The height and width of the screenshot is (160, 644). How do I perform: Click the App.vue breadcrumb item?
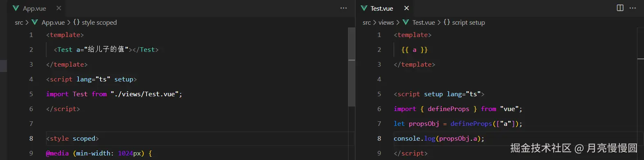(x=53, y=23)
